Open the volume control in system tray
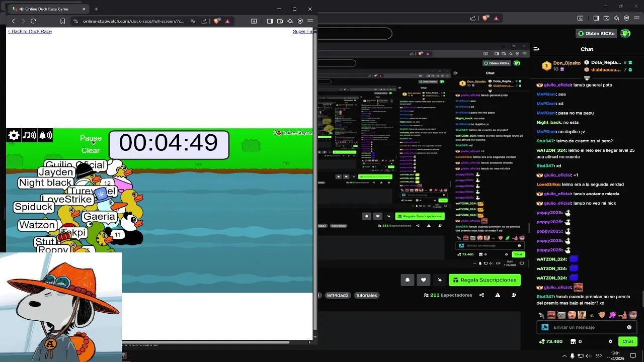The height and width of the screenshot is (362, 644). click(589, 355)
